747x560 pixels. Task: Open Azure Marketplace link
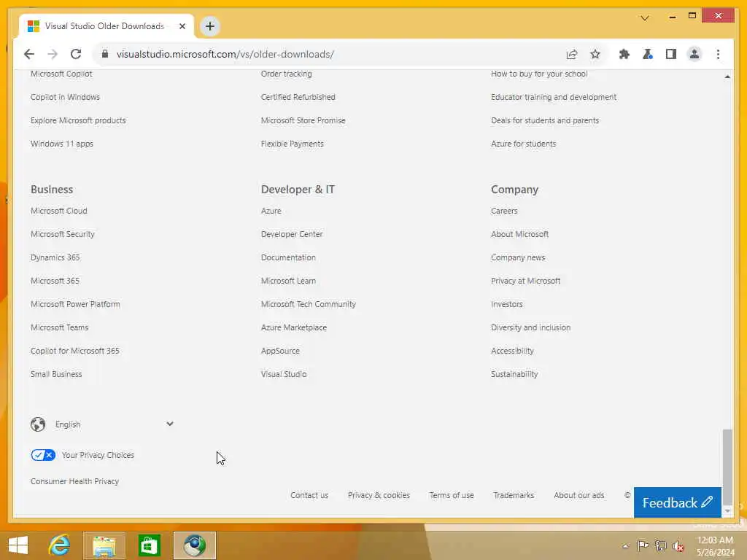tap(294, 327)
